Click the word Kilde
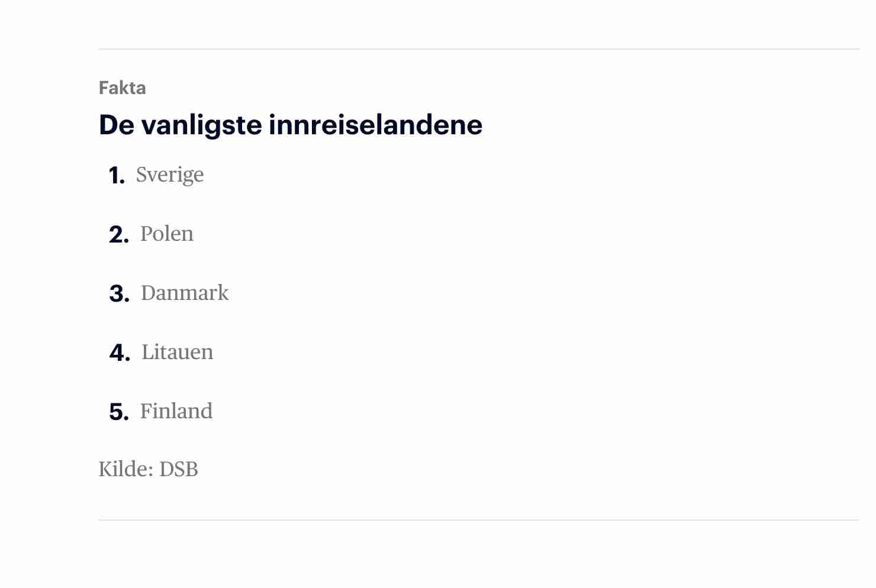The image size is (876, 588). [126, 469]
